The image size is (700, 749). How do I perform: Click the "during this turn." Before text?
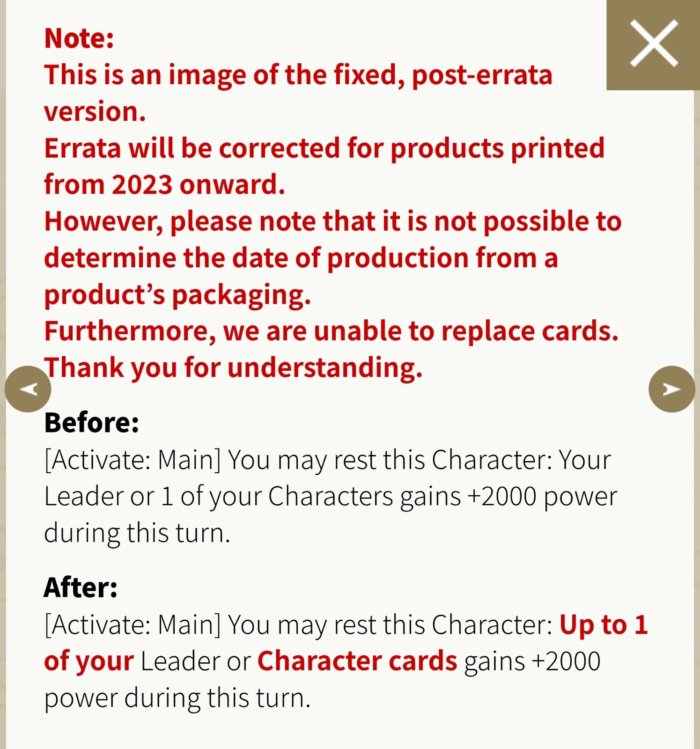[x=137, y=533]
